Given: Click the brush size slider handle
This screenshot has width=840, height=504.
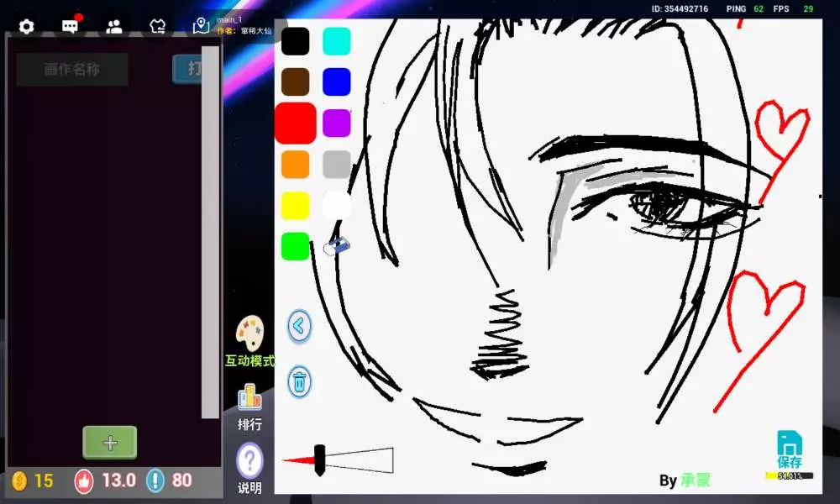Looking at the screenshot, I should click(319, 459).
